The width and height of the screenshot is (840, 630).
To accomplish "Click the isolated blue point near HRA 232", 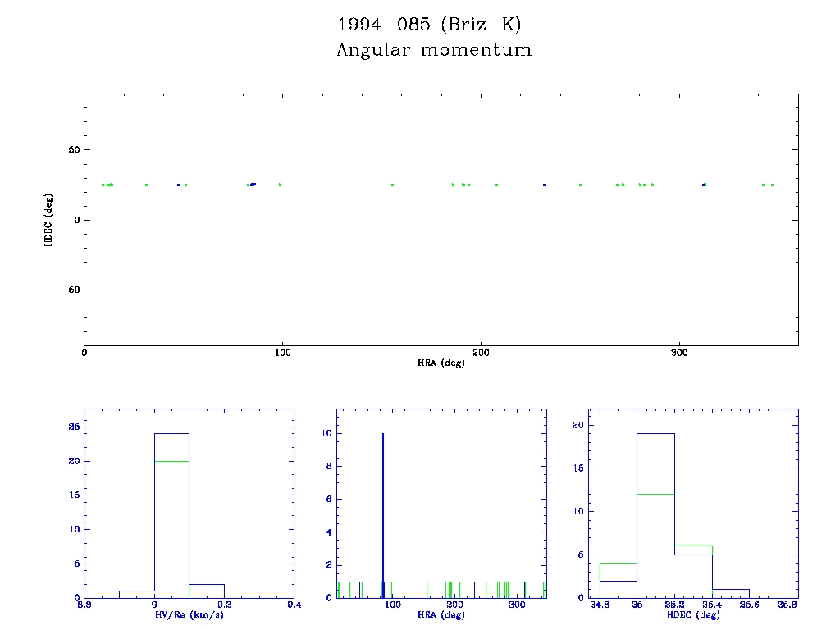I will pos(544,185).
